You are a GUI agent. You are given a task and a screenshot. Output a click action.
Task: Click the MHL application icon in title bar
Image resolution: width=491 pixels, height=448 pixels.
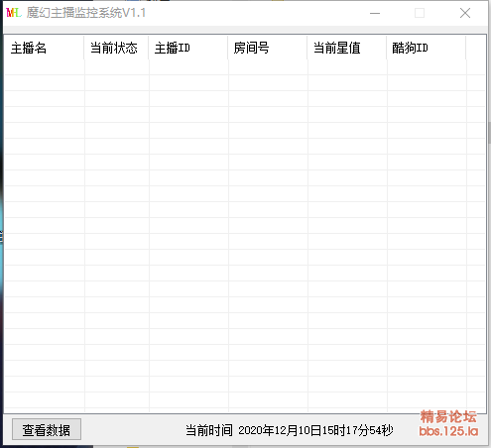[x=14, y=13]
